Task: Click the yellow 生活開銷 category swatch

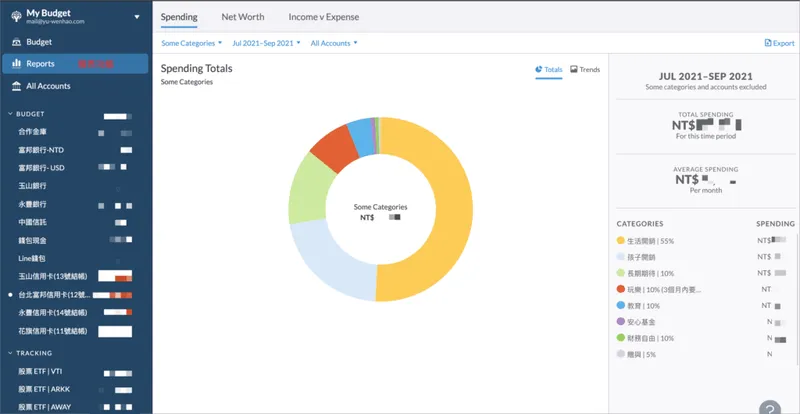Action: (621, 241)
